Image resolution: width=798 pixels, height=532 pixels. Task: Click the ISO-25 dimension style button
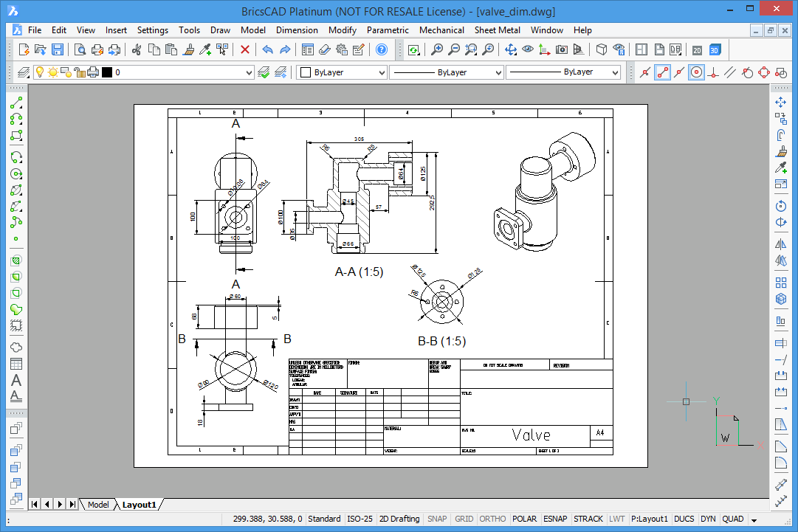click(360, 519)
